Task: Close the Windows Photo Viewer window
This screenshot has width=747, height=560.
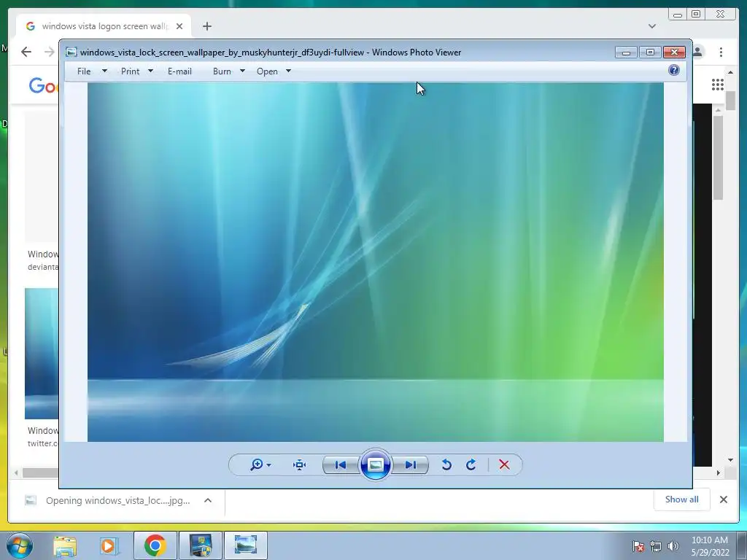Action: coord(675,52)
